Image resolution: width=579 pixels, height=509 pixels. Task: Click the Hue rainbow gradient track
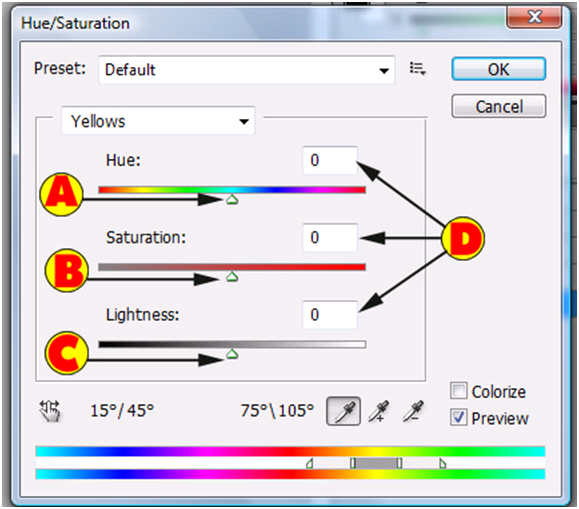tap(232, 190)
